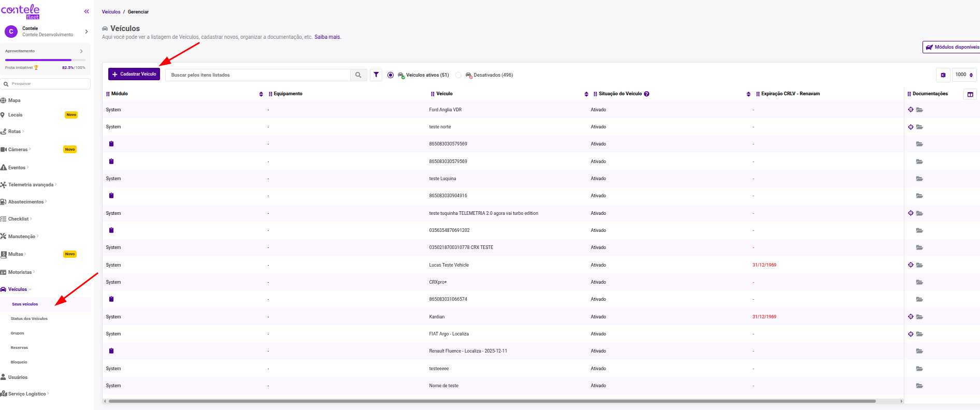Click module clipboard icon for 865083030904916
Screen dimensions: 980x410
(111, 196)
